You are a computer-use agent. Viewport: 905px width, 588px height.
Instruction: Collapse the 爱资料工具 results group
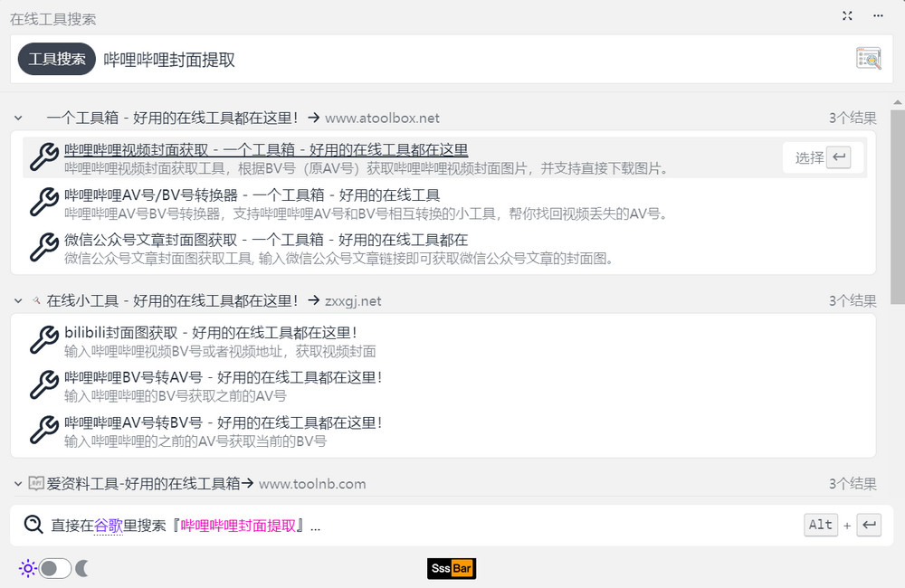coord(18,484)
